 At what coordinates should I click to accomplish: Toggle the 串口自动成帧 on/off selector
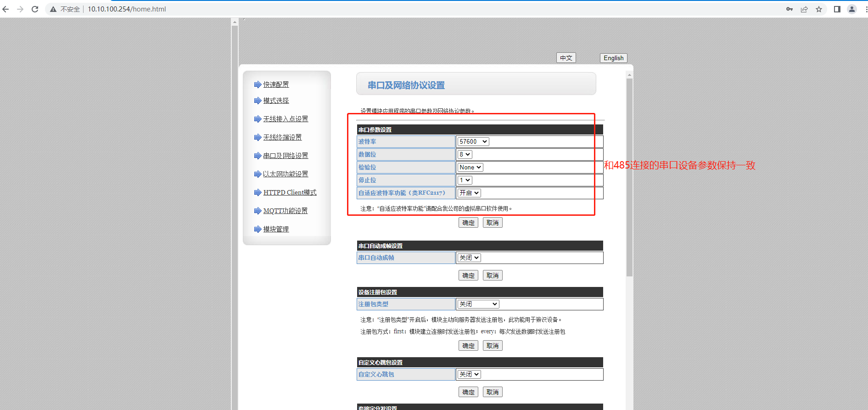pyautogui.click(x=469, y=258)
